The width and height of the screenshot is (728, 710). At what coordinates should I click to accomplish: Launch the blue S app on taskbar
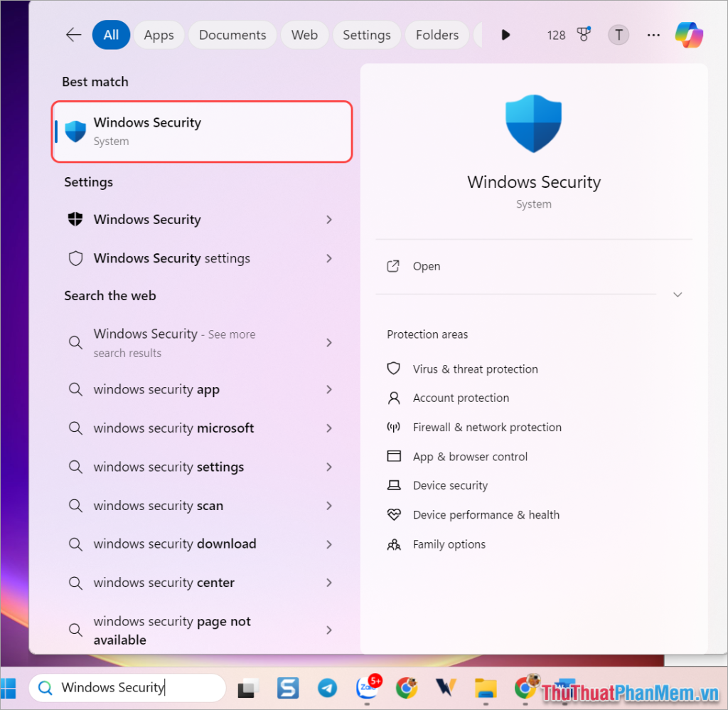287,688
